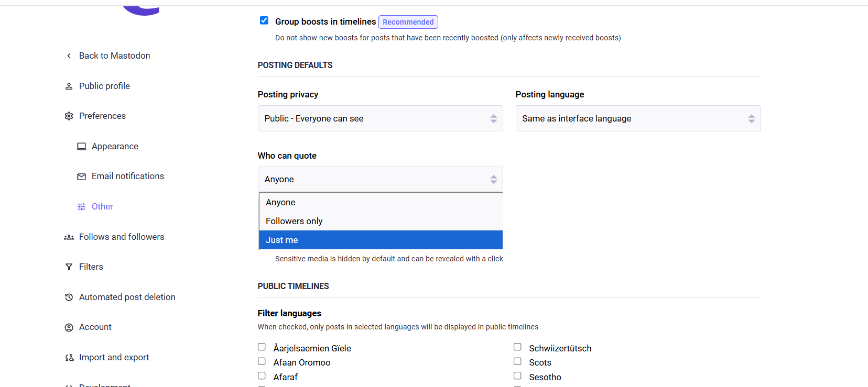This screenshot has width=868, height=387.
Task: Choose 'Followers only' in quote options
Action: click(380, 221)
